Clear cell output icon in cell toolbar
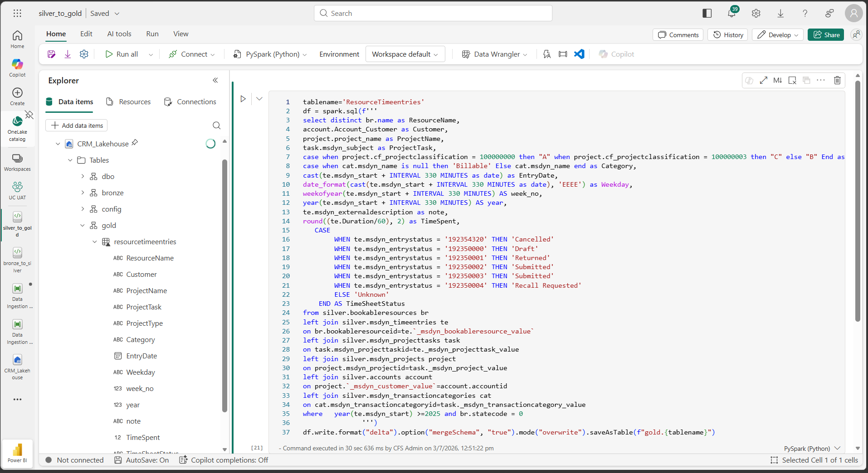 tap(792, 80)
